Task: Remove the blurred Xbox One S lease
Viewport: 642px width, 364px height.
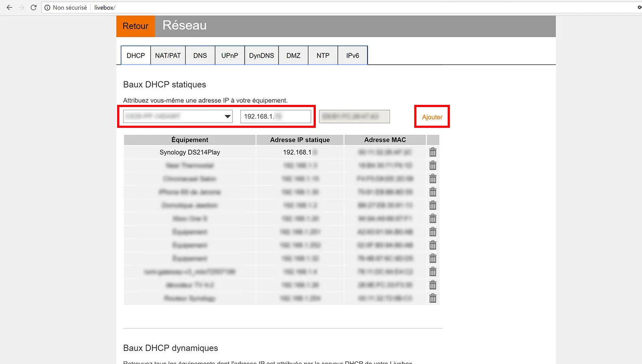Action: click(x=432, y=218)
